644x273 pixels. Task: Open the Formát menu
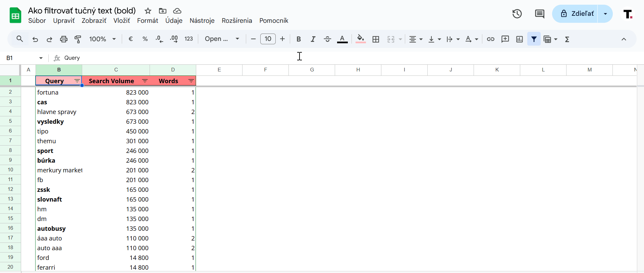point(148,20)
